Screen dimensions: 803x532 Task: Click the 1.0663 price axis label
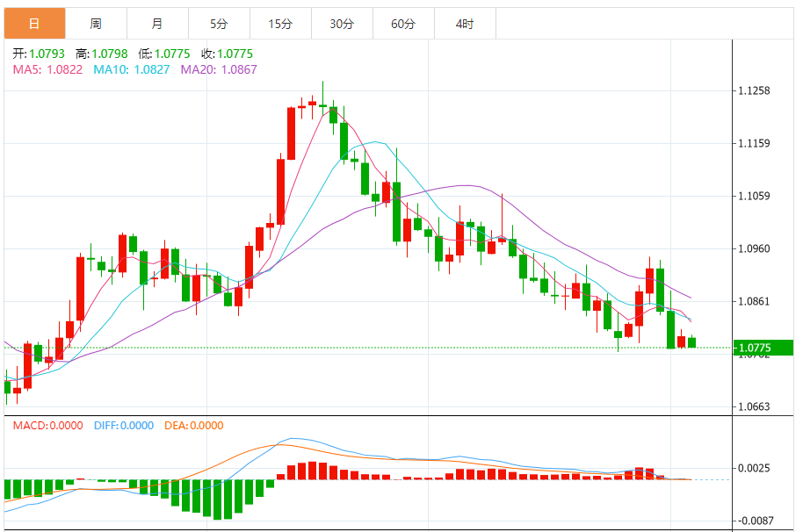pos(754,406)
